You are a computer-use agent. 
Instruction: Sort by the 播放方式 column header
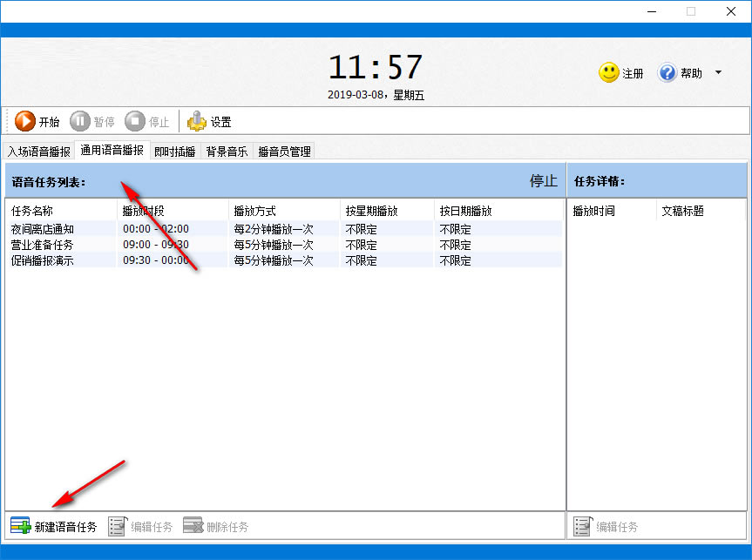click(284, 211)
